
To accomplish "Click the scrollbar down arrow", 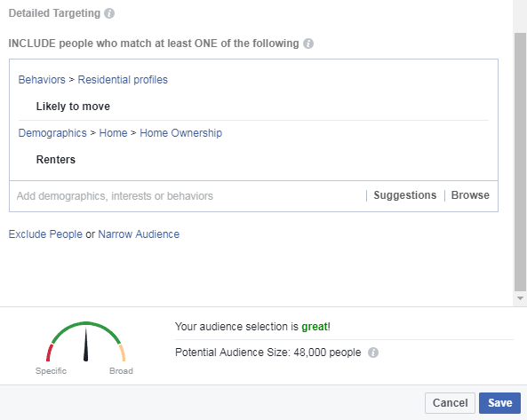I will tap(520, 298).
